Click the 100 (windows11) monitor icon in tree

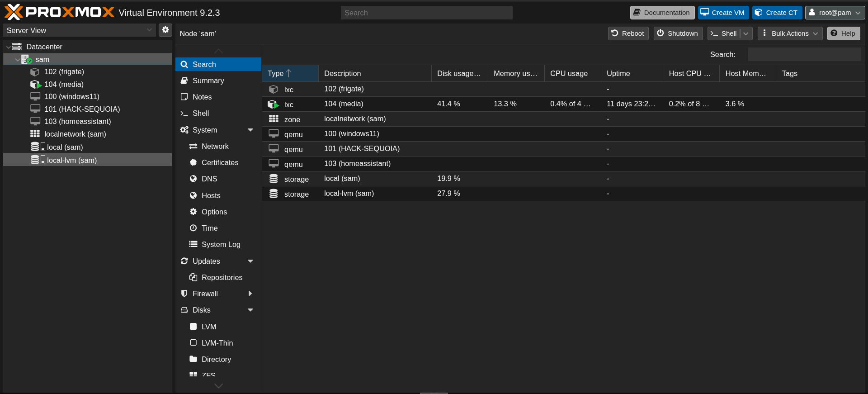pyautogui.click(x=35, y=96)
